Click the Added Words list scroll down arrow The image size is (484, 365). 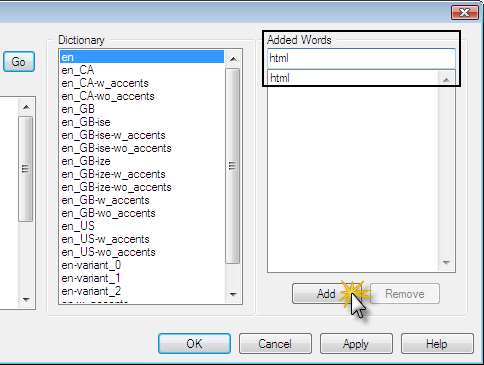coord(446,263)
